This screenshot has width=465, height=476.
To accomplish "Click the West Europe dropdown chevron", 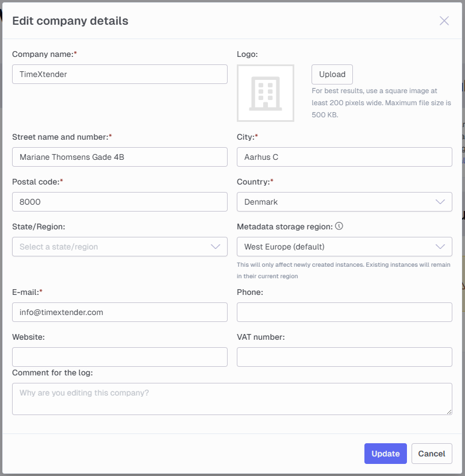I will tap(440, 247).
